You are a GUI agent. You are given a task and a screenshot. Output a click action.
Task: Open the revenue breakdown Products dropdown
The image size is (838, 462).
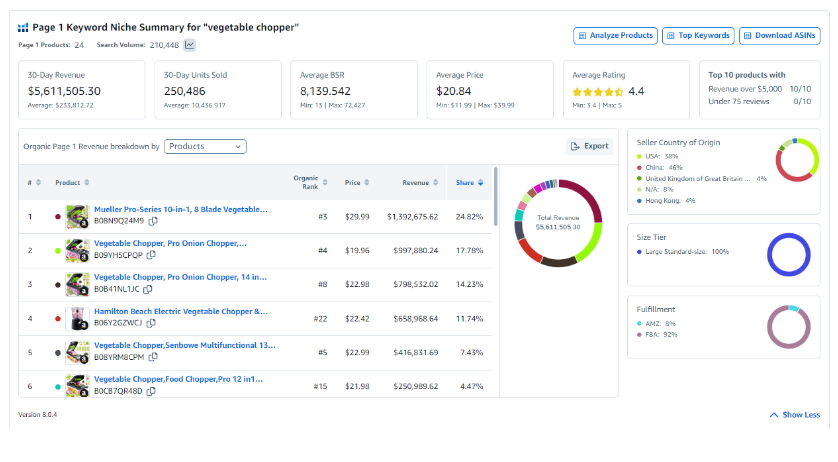pyautogui.click(x=205, y=146)
